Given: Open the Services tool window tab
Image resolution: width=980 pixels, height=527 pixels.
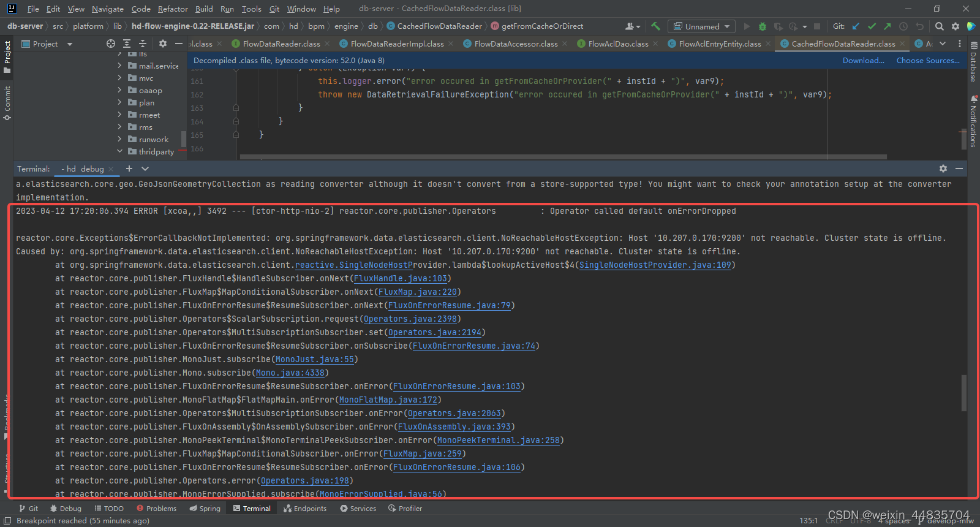Looking at the screenshot, I should click(358, 509).
